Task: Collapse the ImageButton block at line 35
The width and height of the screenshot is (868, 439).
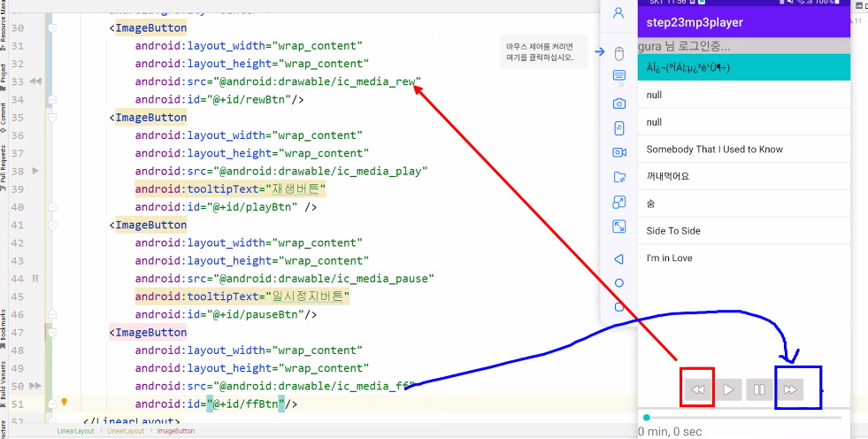Action: (x=52, y=118)
